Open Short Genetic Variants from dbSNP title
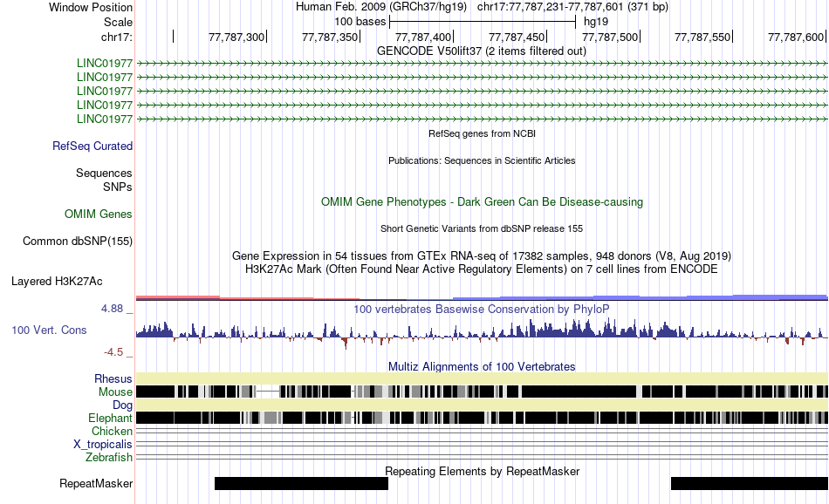The height and width of the screenshot is (504, 829). [482, 228]
